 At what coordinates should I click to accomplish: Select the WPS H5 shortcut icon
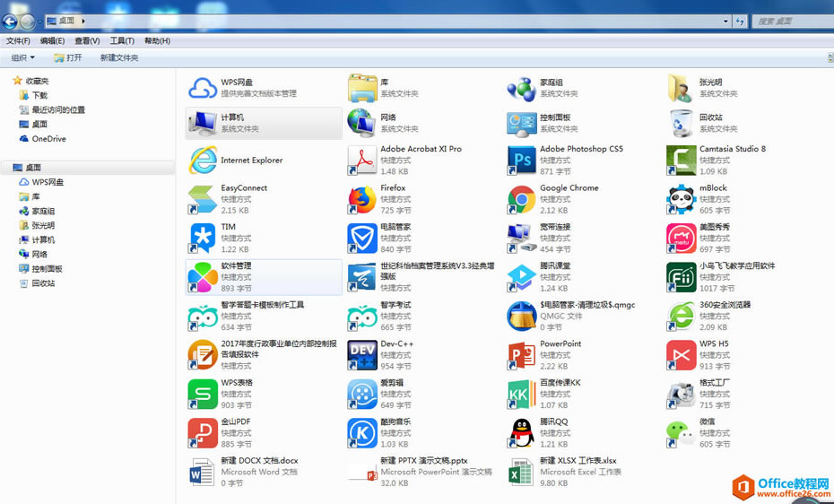tap(681, 354)
